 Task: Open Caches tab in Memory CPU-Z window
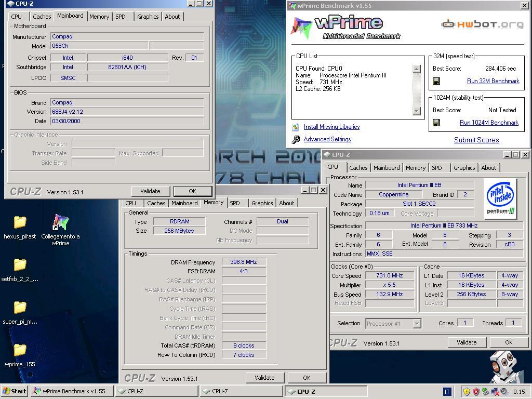point(156,203)
